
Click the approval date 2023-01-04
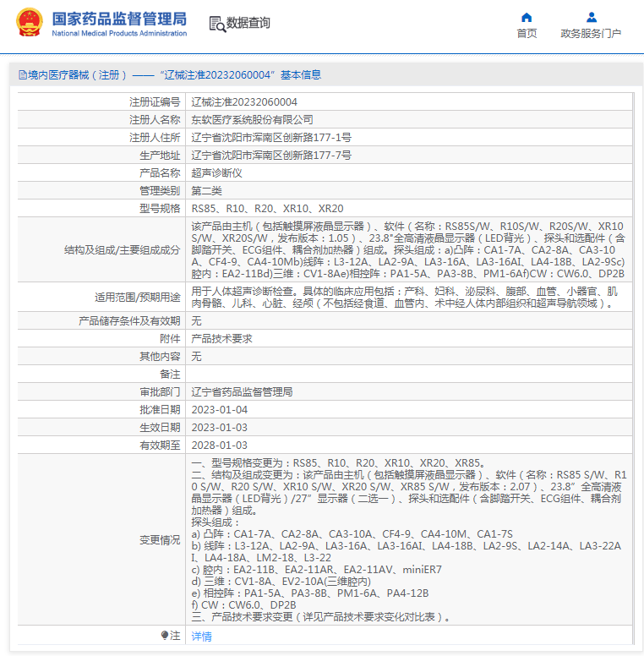219,409
